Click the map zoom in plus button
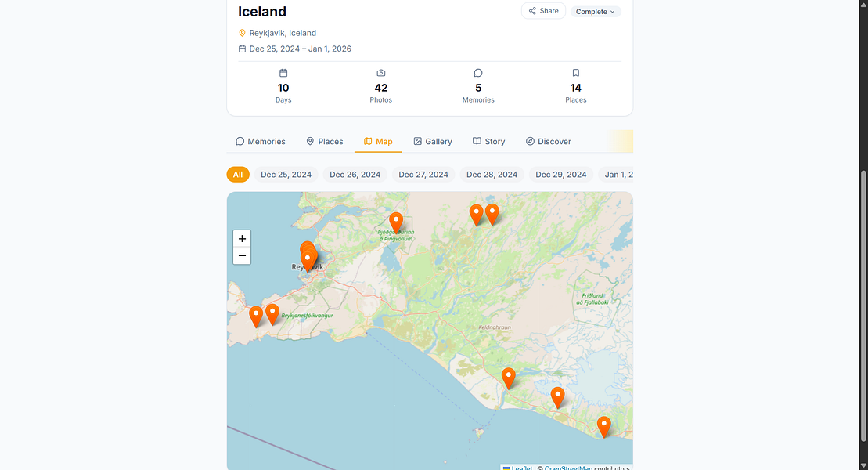 [x=242, y=239]
